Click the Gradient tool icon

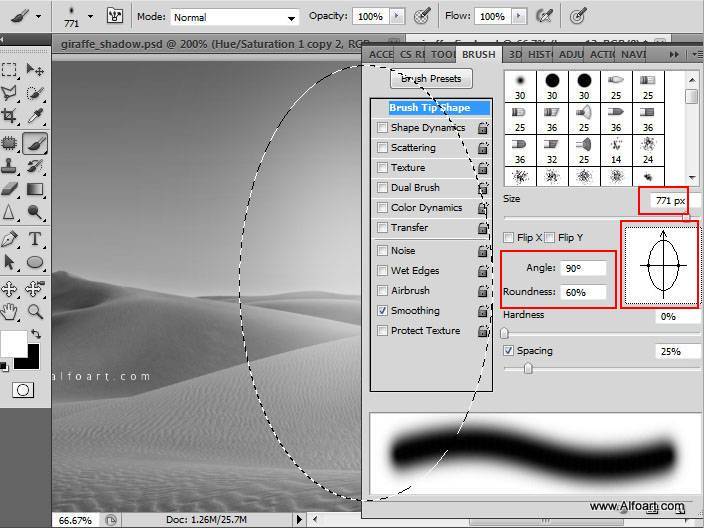click(35, 188)
